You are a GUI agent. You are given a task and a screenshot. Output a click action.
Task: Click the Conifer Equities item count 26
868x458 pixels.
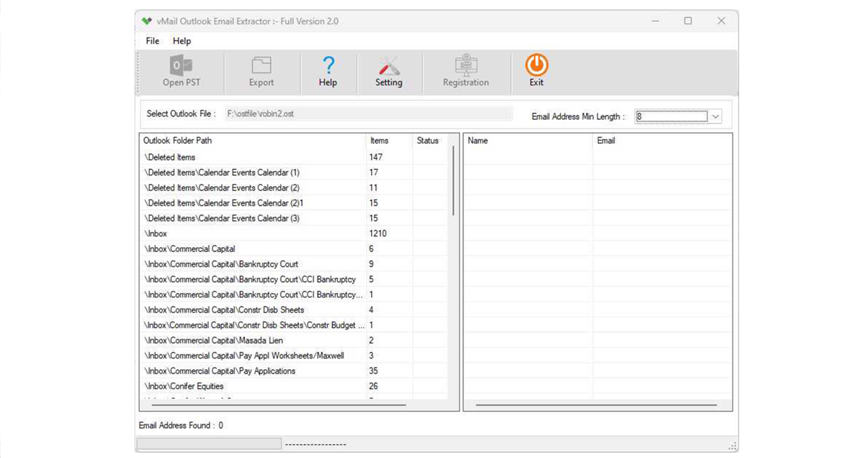coord(374,386)
